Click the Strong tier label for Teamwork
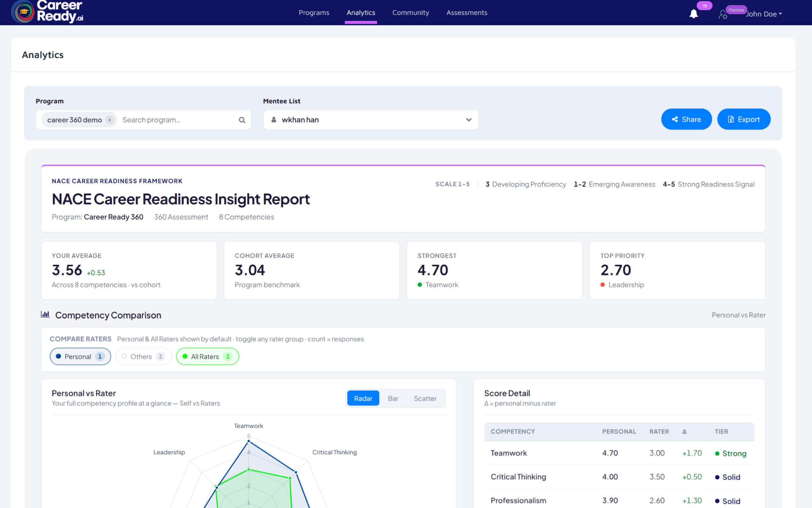 730,453
